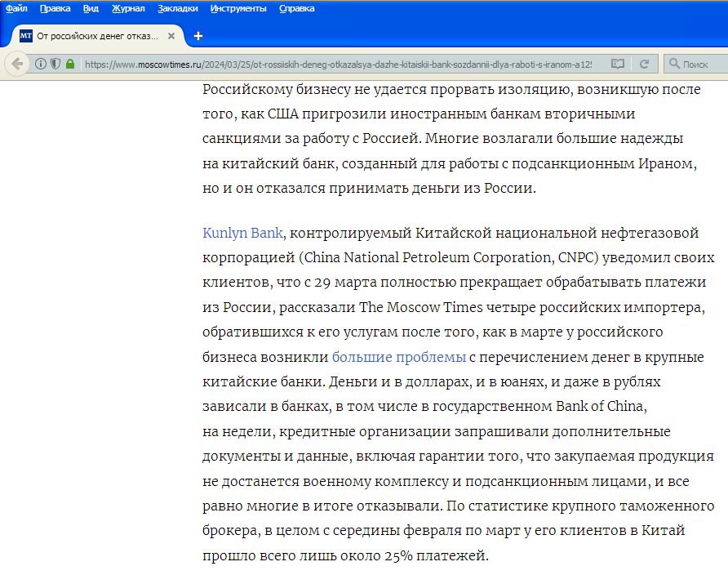The height and width of the screenshot is (575, 728).
Task: Focus the moscowtimes.ru address bar
Action: tap(338, 64)
